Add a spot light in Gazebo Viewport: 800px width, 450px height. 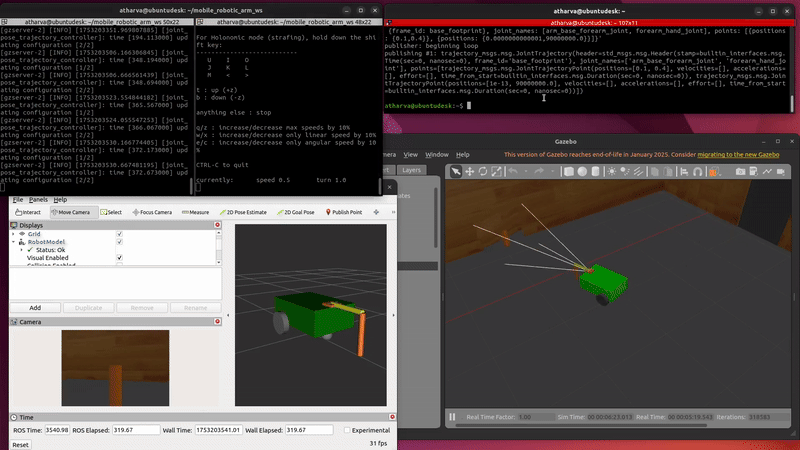pos(625,171)
